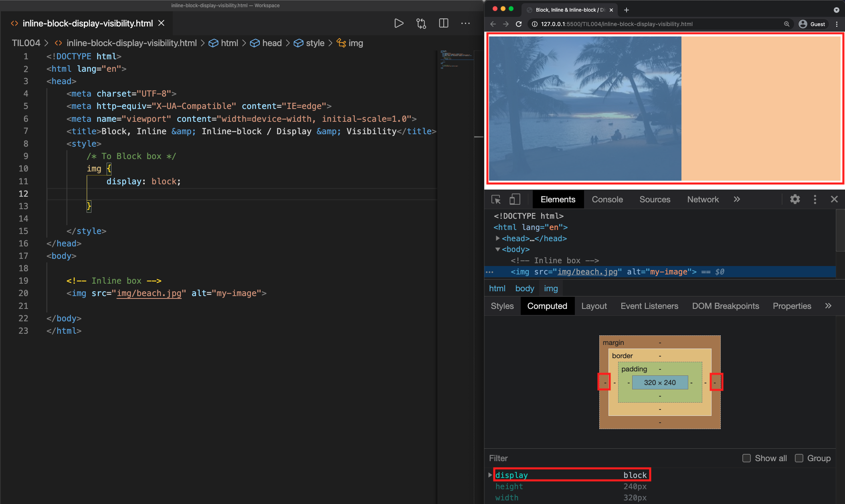Switch to the Console tab
The image size is (845, 504).
607,200
